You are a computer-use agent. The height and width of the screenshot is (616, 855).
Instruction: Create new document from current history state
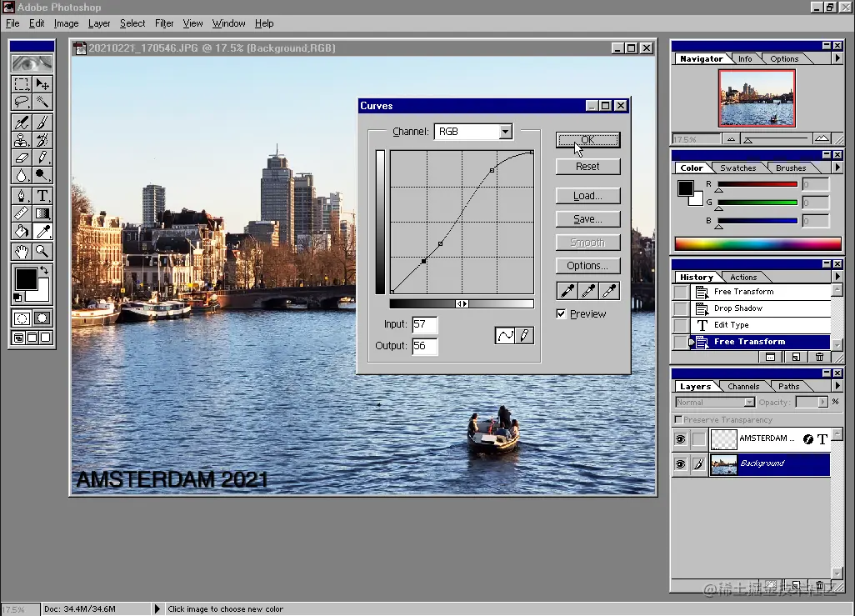tap(796, 357)
